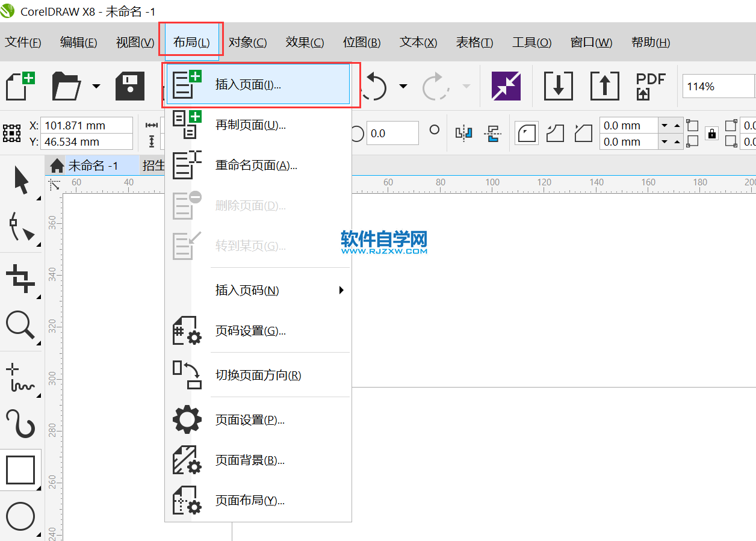
Task: Choose 页面布局(Y)... from the menu
Action: tap(258, 501)
